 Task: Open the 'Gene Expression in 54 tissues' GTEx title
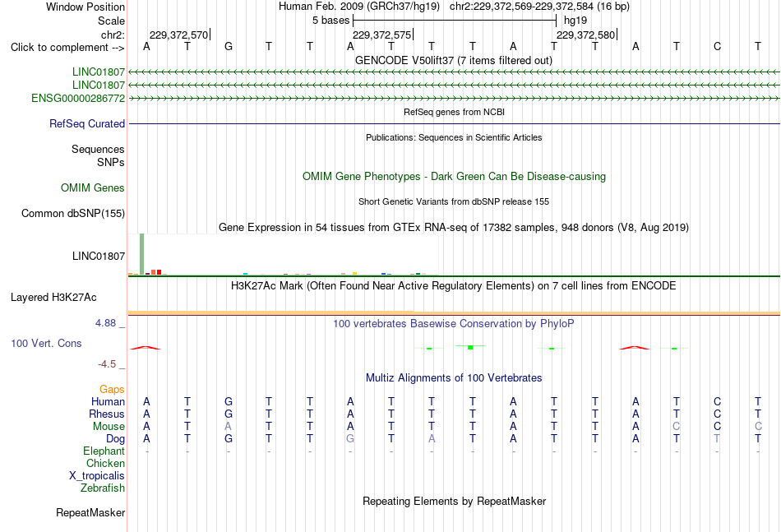(x=454, y=227)
